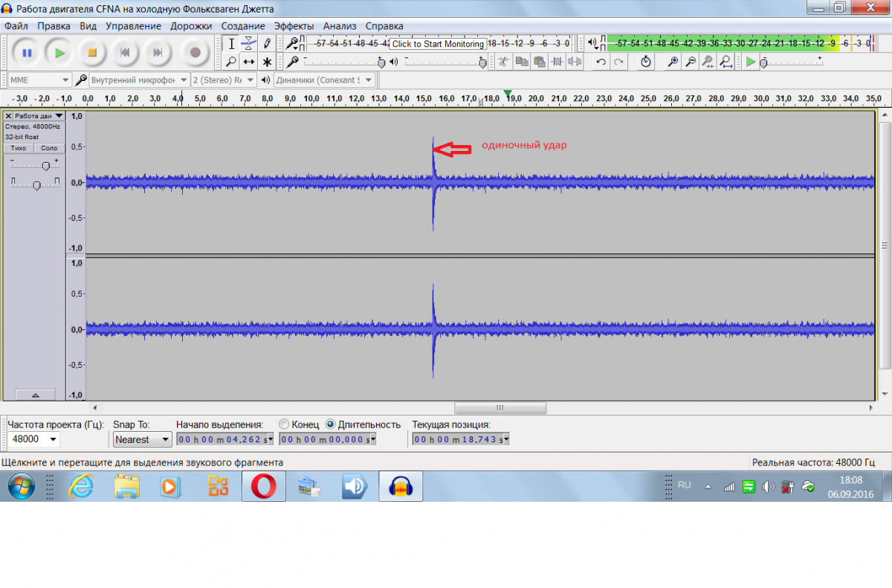Select the magnifier Zoom tool
Screen dimensions: 892x588
click(231, 62)
